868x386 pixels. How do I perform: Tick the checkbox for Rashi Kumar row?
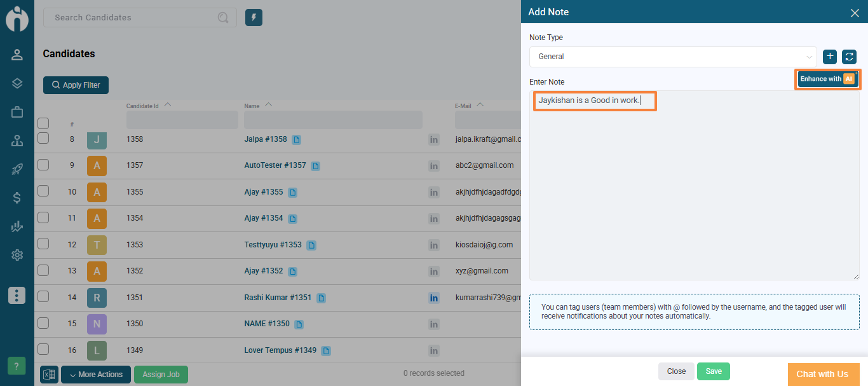pyautogui.click(x=43, y=297)
